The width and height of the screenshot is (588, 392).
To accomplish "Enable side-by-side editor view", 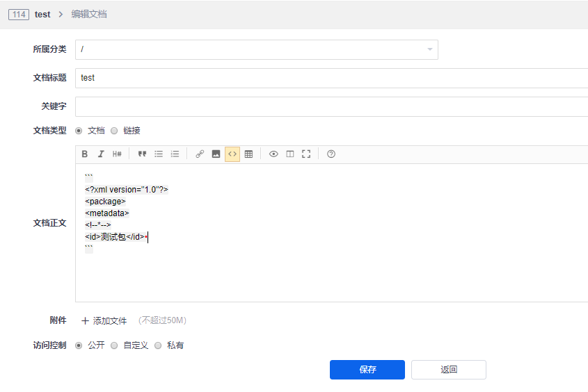I will pos(290,154).
